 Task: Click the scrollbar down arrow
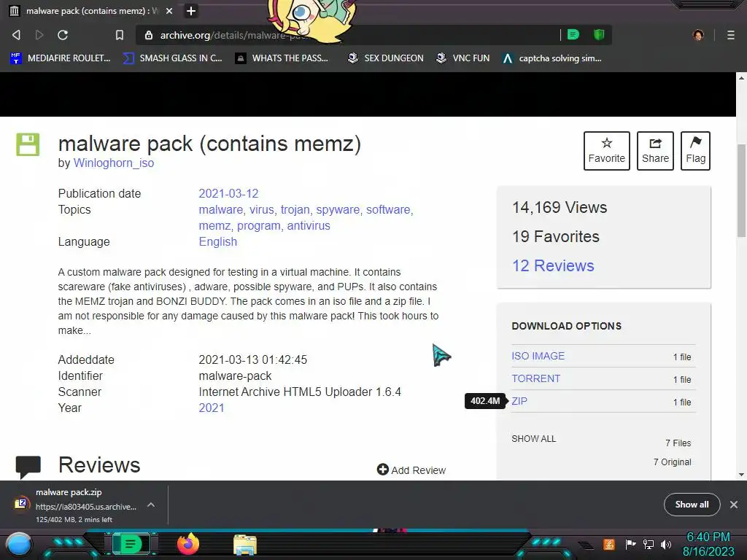click(741, 475)
